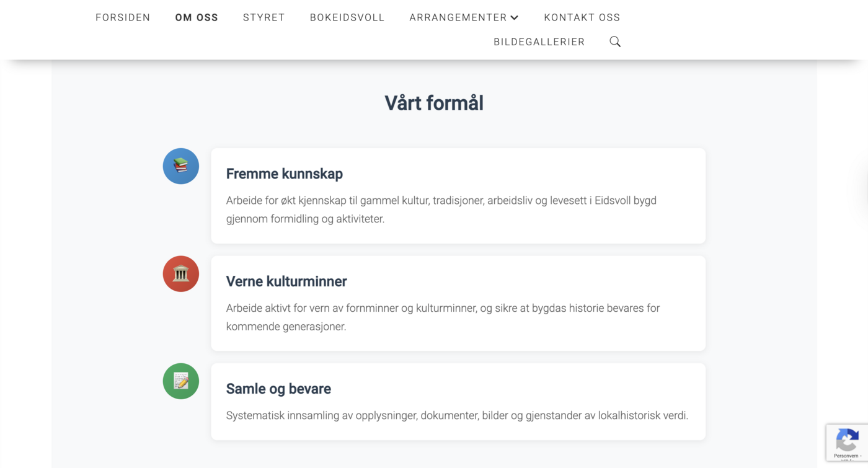
Task: Click the search magnifier icon
Action: (615, 42)
